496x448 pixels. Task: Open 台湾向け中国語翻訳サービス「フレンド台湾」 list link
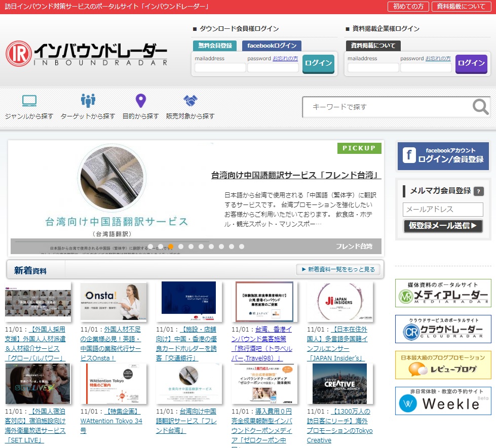186,421
